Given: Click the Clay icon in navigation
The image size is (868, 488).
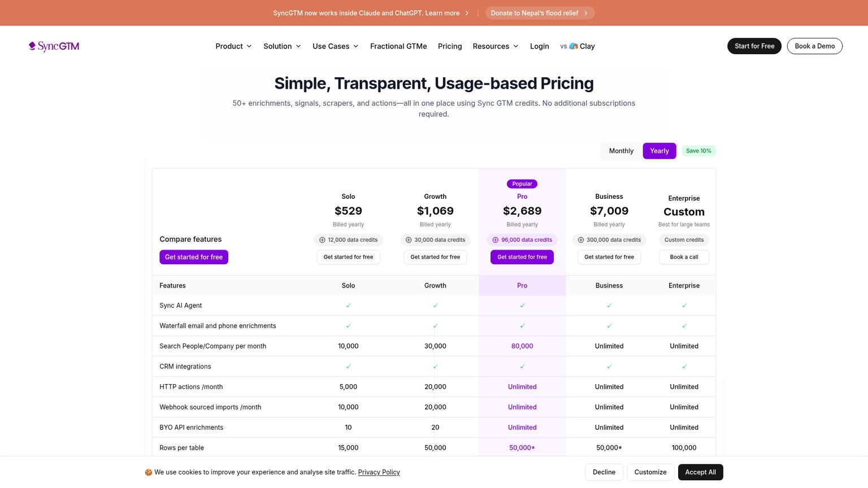Looking at the screenshot, I should click(573, 46).
